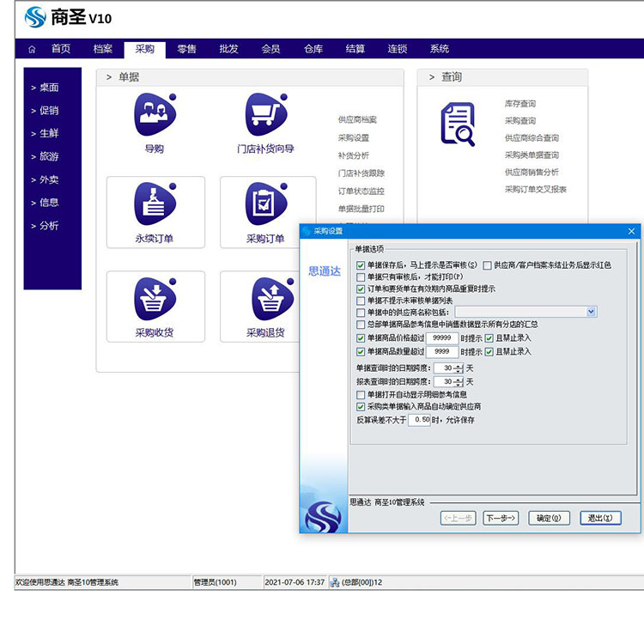Screen dimensions: 644x644
Task: Click the 退出(X) button
Action: 600,518
